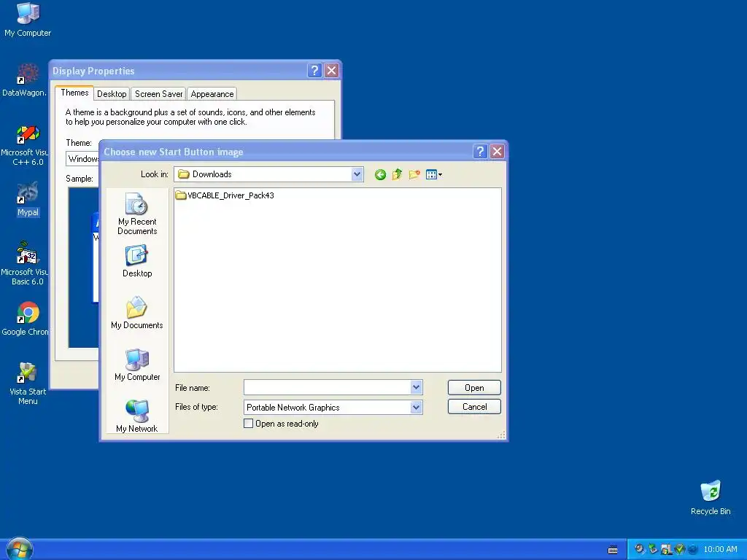Click inside the File name field
Viewport: 747px width, 560px height.
(327, 387)
